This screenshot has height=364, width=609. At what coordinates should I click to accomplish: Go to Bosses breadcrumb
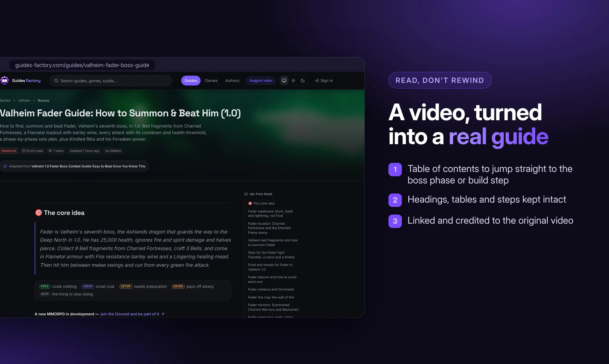point(43,101)
